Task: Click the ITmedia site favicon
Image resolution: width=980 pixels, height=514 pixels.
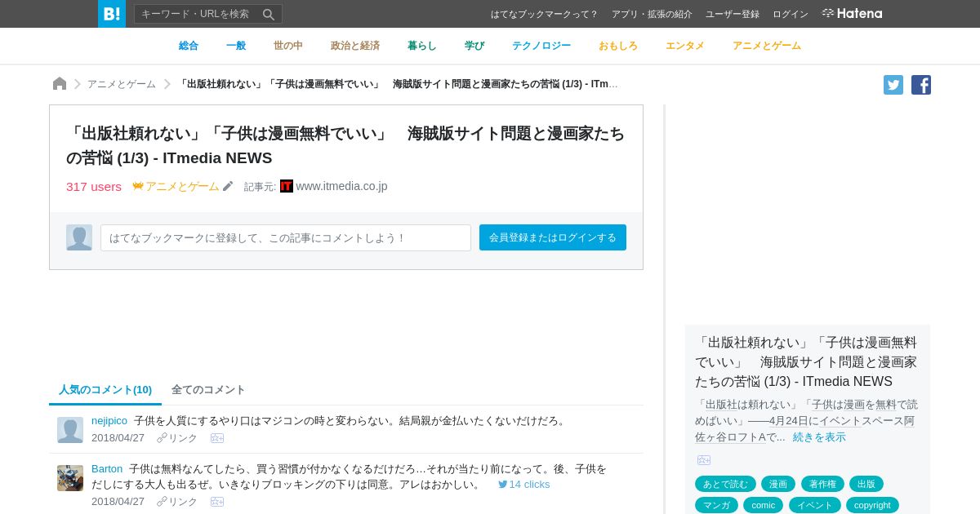Action: click(x=287, y=186)
